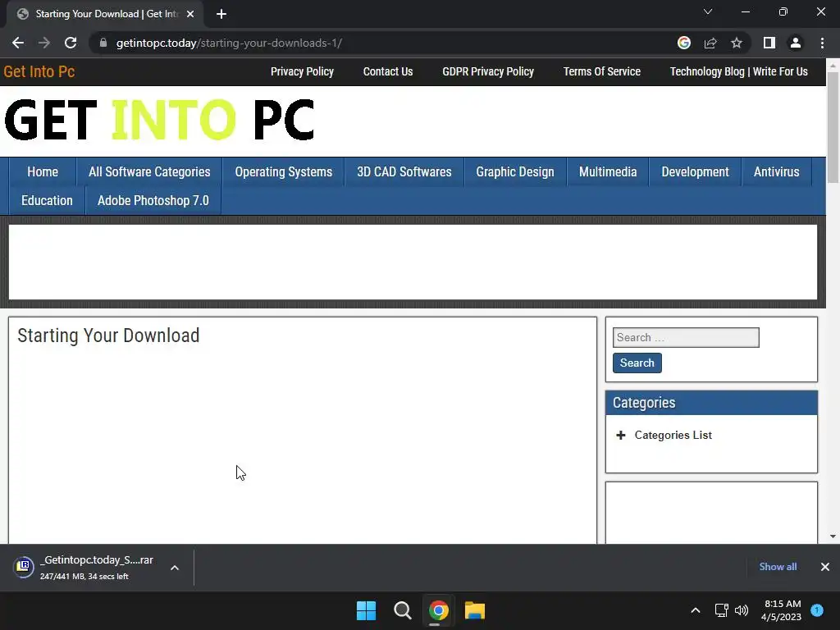Click the browser forward arrow
This screenshot has height=630, width=840.
pyautogui.click(x=44, y=43)
